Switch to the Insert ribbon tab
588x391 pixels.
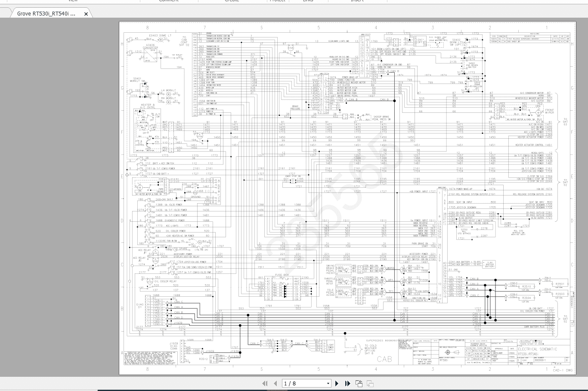(356, 1)
